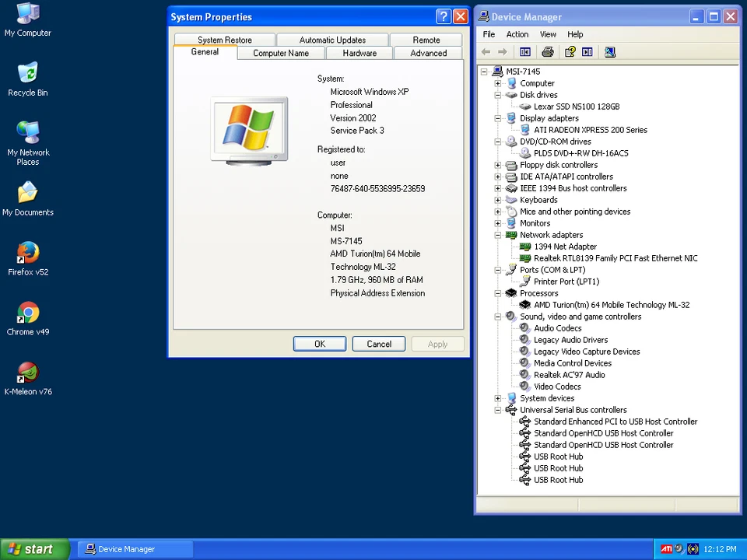Switch to the Hardware tab in System Properties
The image size is (747, 560).
click(359, 53)
